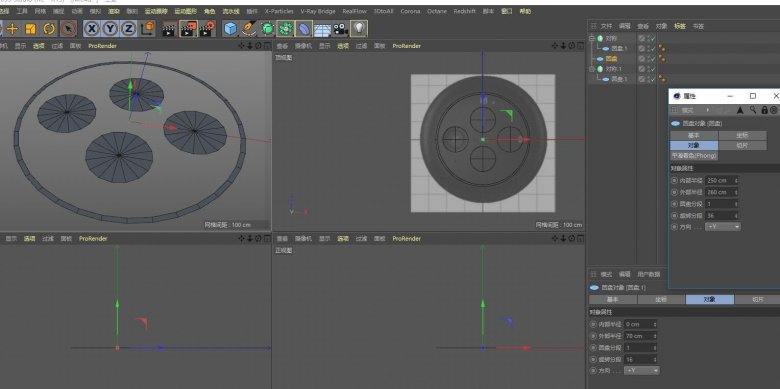Click the blue deformer icon
The width and height of the screenshot is (780, 389).
(x=303, y=29)
